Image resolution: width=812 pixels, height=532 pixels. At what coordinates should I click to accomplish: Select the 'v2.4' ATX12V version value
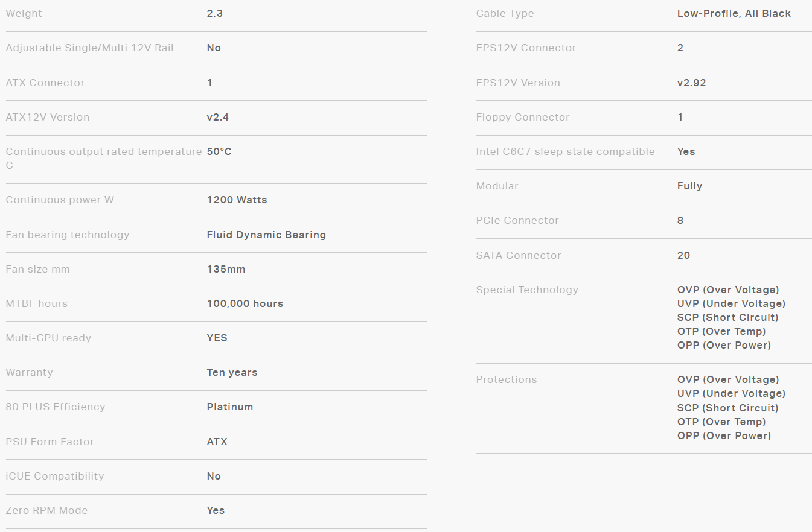click(218, 117)
